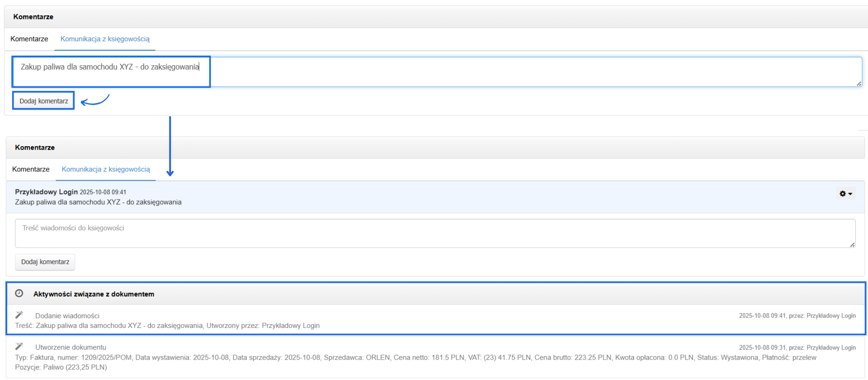Click Dodaj komentarz below the empty message field
868x380 pixels.
45,262
